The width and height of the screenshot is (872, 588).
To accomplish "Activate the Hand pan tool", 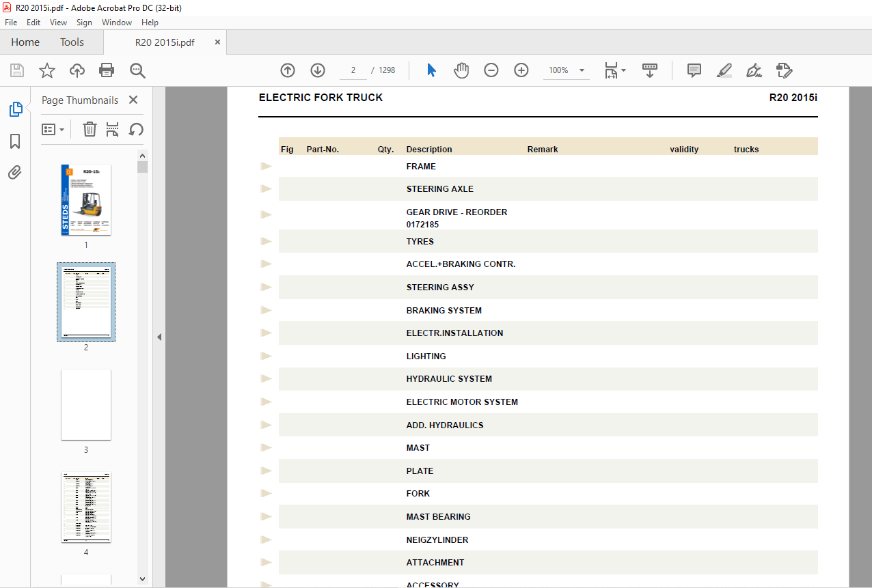I will pyautogui.click(x=461, y=70).
